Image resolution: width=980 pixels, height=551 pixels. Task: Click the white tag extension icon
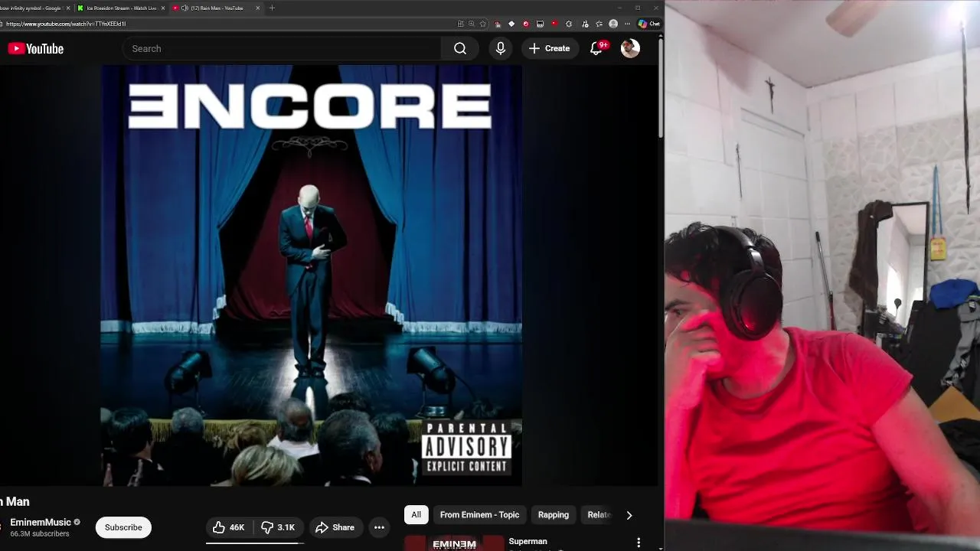[x=511, y=24]
